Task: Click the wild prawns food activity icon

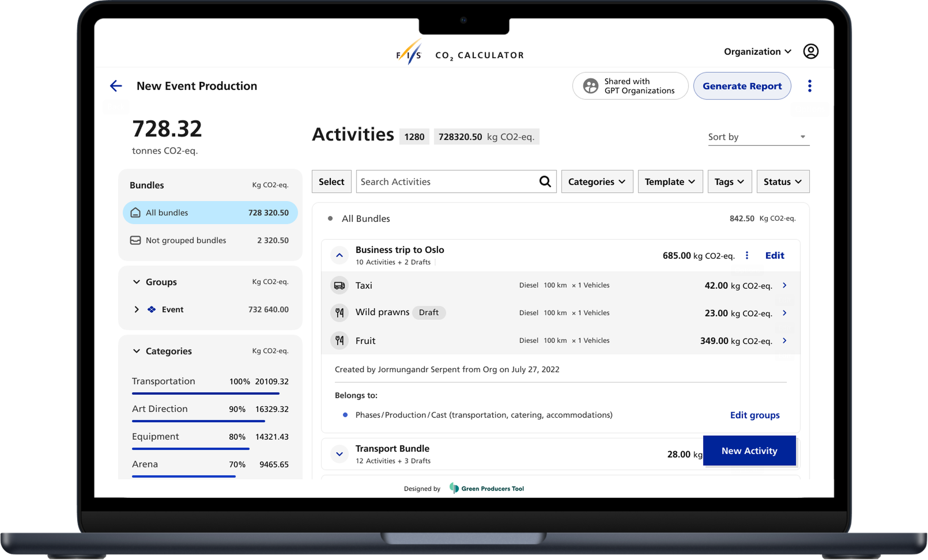Action: [x=340, y=312]
